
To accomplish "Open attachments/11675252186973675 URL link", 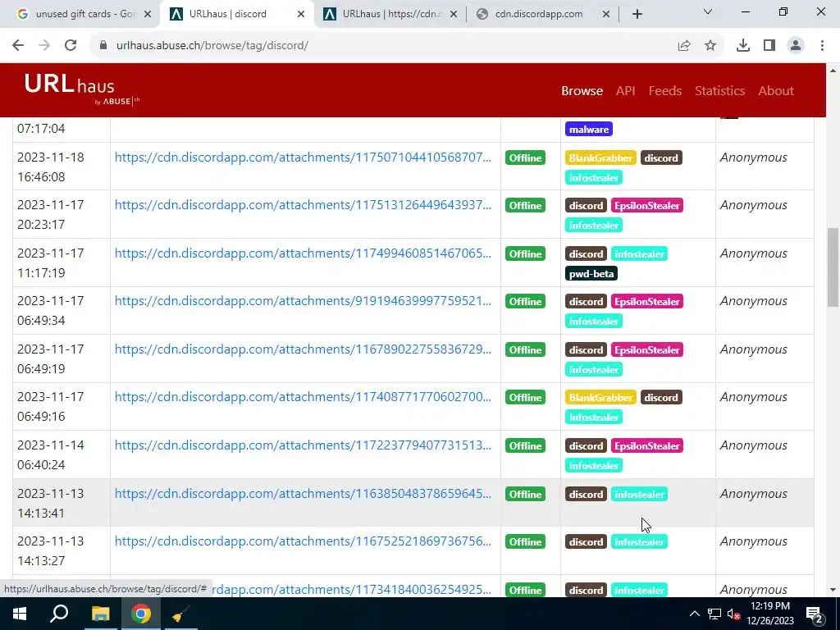I will coord(303,541).
